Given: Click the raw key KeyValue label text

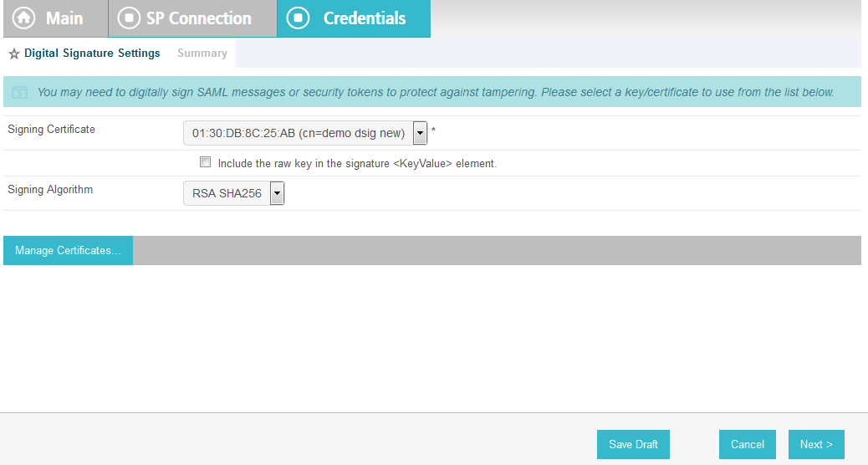Looking at the screenshot, I should pyautogui.click(x=358, y=163).
